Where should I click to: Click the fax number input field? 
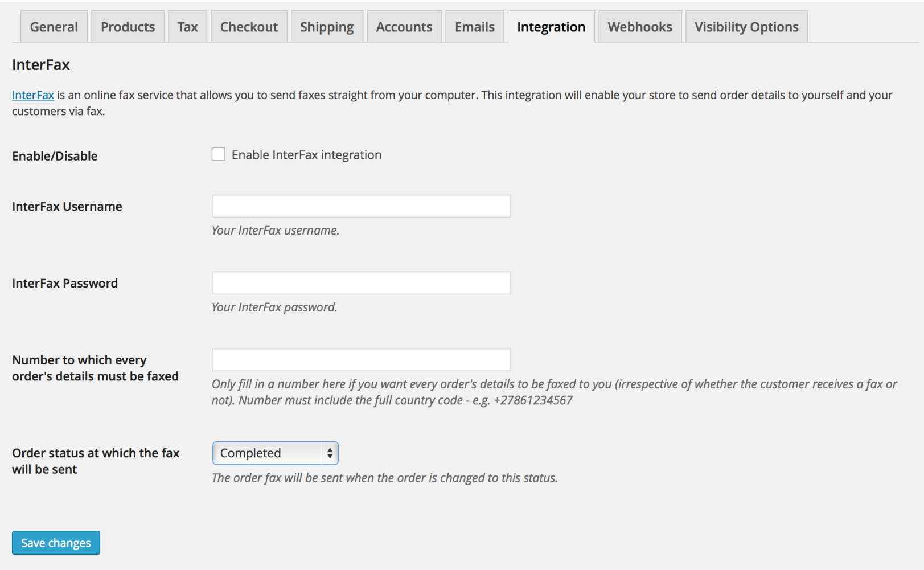(361, 359)
